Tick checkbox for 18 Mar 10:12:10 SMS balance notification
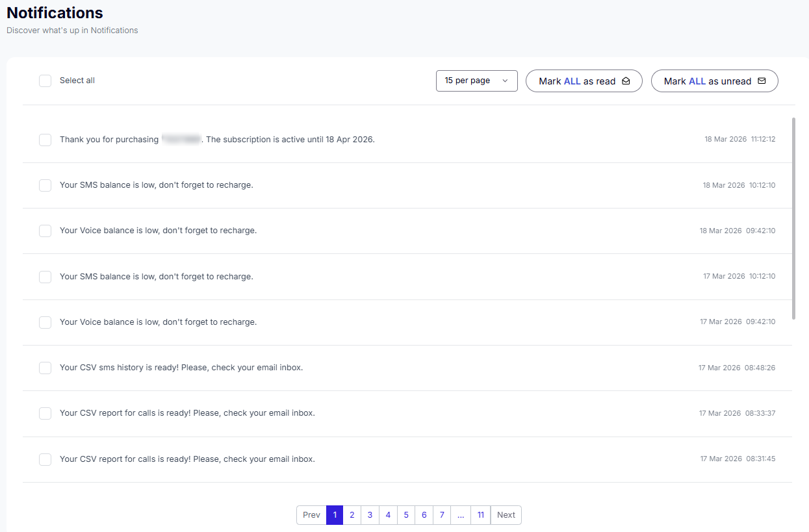This screenshot has height=532, width=809. [x=45, y=185]
